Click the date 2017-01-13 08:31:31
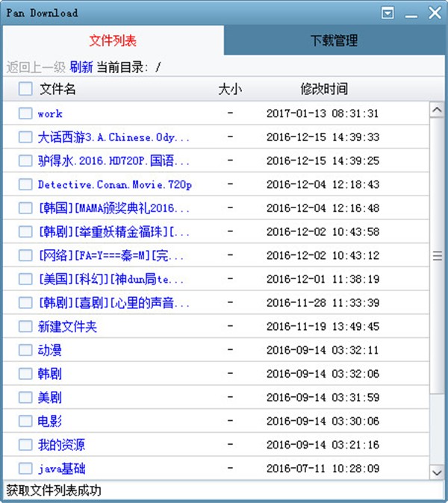Viewport: 448px width, 503px height. [x=323, y=113]
